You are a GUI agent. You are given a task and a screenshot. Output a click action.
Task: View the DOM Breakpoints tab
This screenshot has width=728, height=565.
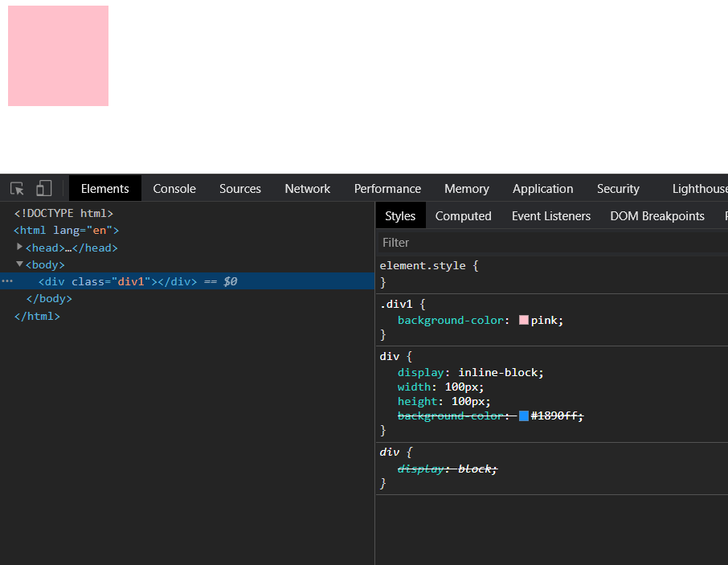(x=656, y=216)
